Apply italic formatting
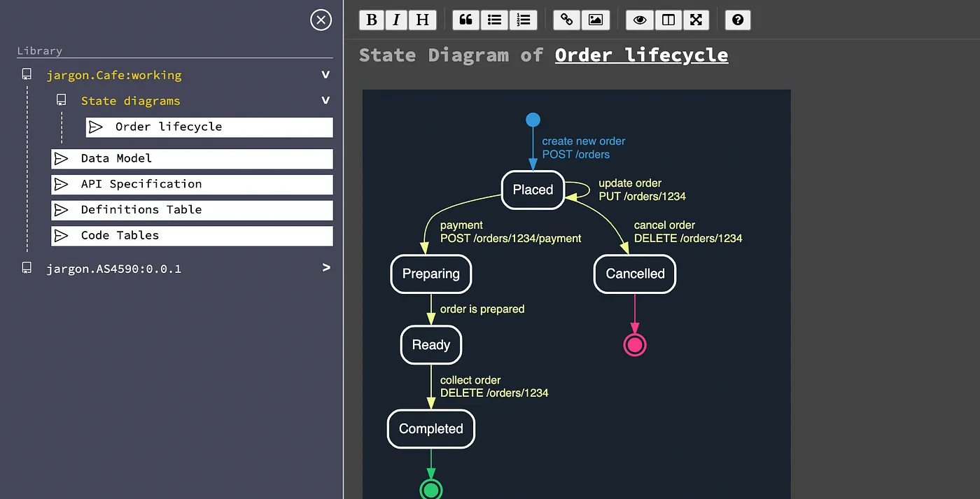Screen dimensions: 980x499 (396, 20)
